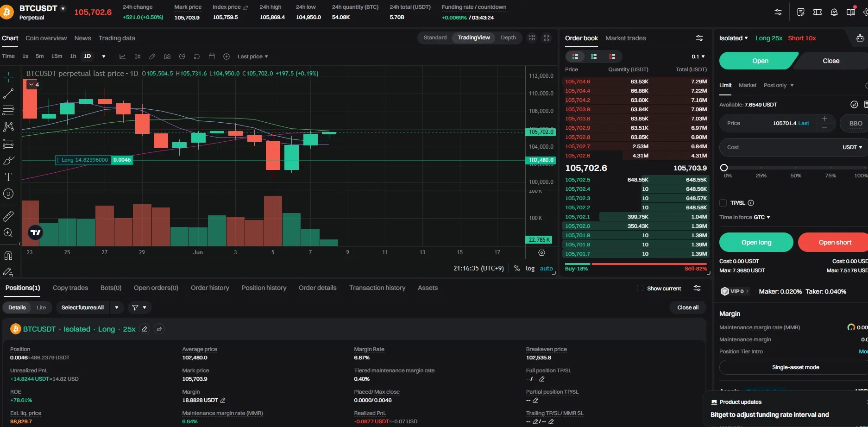Take a chart snapshot with camera icon
The image size is (868, 427).
167,57
